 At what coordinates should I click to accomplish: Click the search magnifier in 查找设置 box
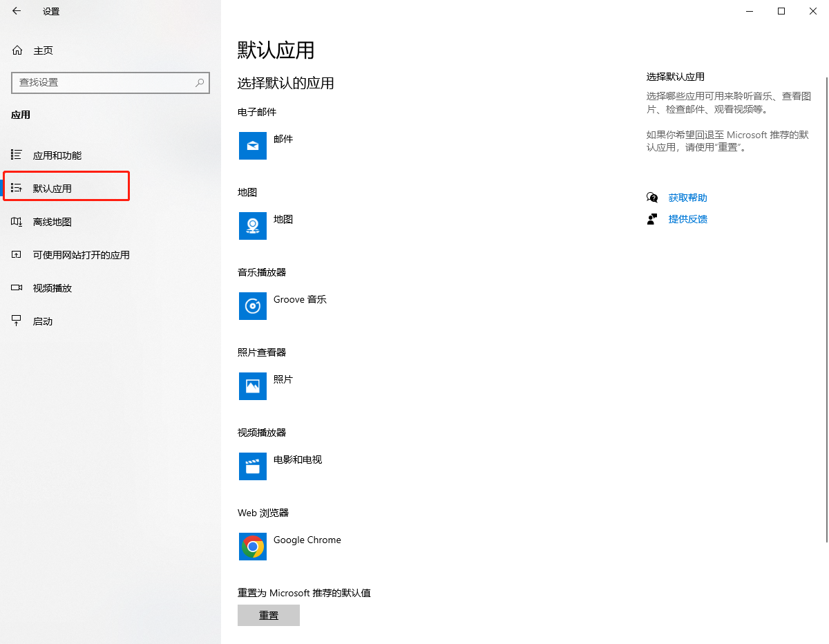click(200, 82)
